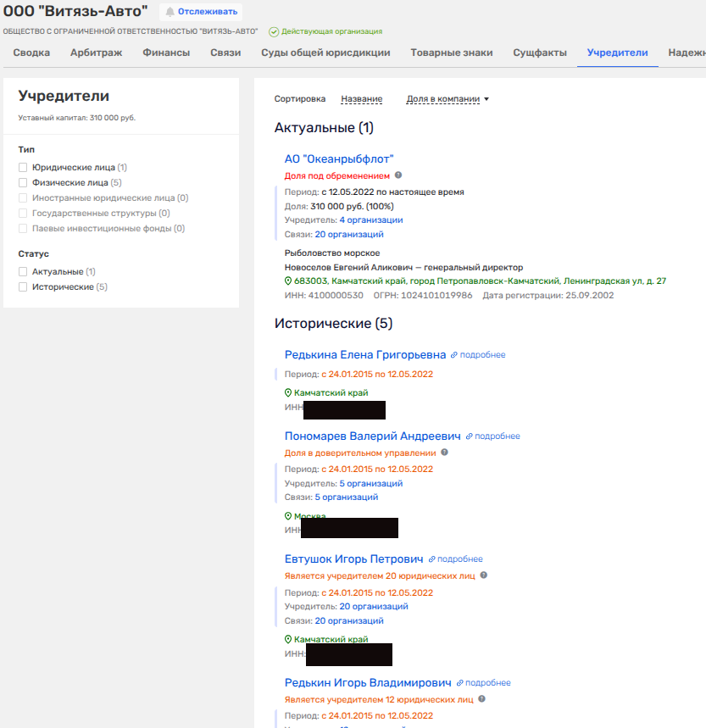The width and height of the screenshot is (706, 728).
Task: Switch to the Арбитраж tab
Action: coord(96,53)
